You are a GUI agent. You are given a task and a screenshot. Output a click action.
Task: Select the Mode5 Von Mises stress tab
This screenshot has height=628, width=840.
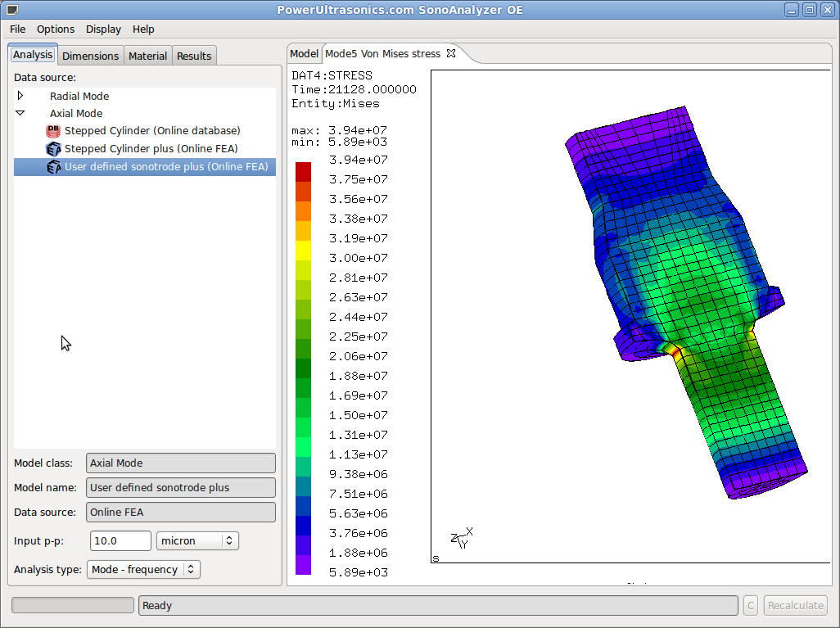point(382,53)
